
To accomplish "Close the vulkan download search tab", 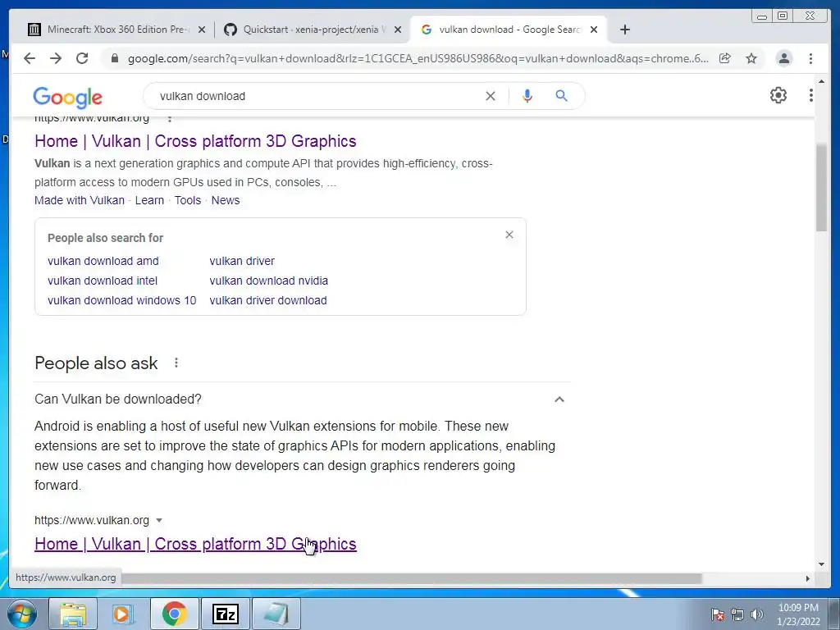I will click(x=594, y=30).
